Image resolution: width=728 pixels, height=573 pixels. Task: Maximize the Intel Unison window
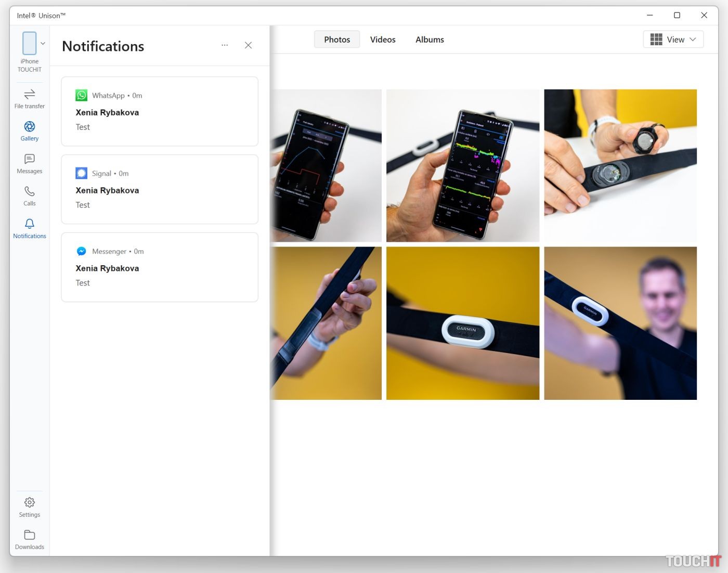tap(677, 16)
